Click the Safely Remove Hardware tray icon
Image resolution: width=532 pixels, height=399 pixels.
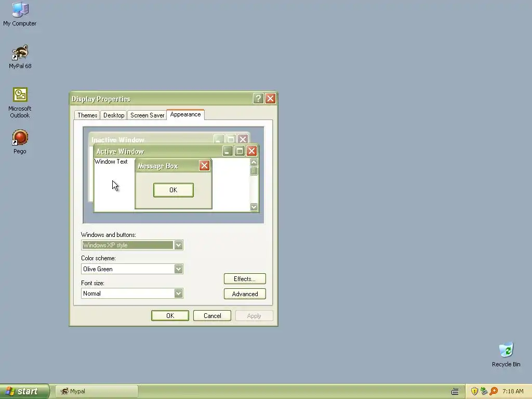pos(484,391)
